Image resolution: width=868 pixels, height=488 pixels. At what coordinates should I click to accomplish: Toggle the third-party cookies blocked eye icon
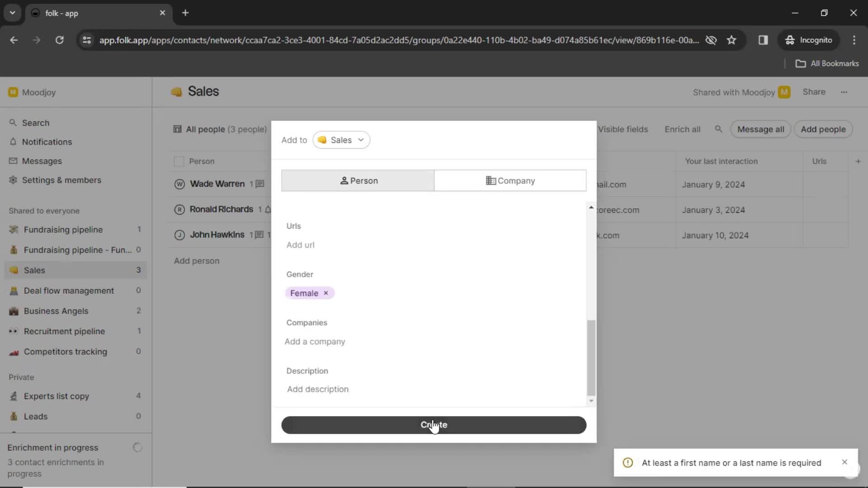coord(711,40)
